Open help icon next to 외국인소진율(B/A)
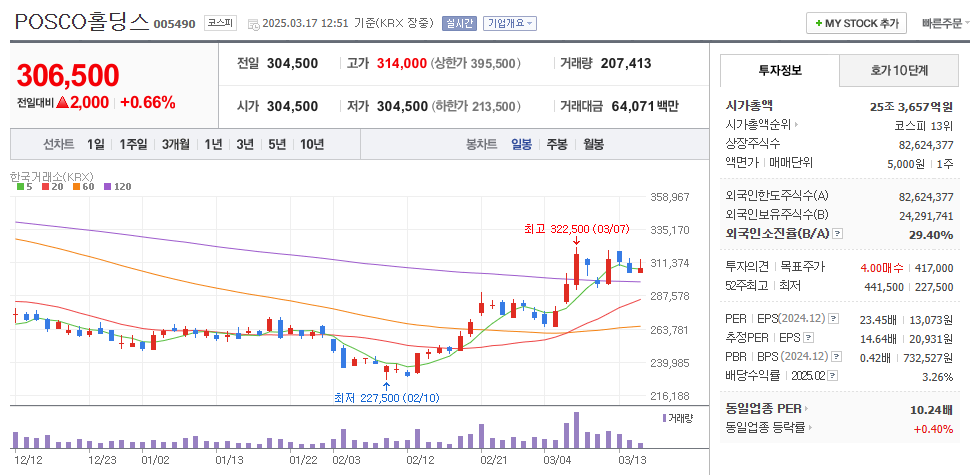This screenshot has width=974, height=475. click(837, 234)
